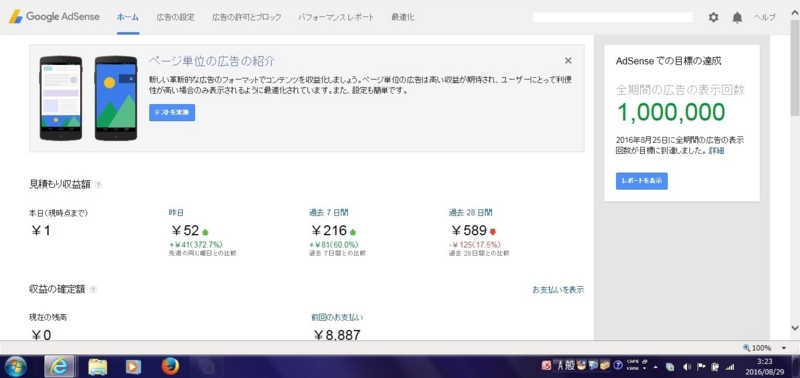Open IME help question mark icon

pyautogui.click(x=618, y=366)
